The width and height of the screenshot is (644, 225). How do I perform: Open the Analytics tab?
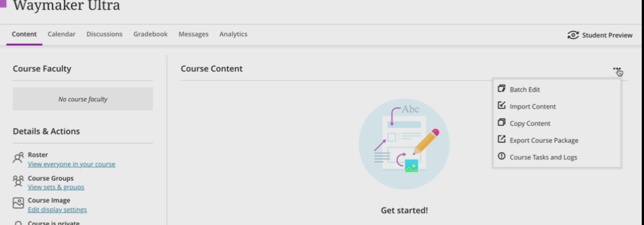point(233,34)
